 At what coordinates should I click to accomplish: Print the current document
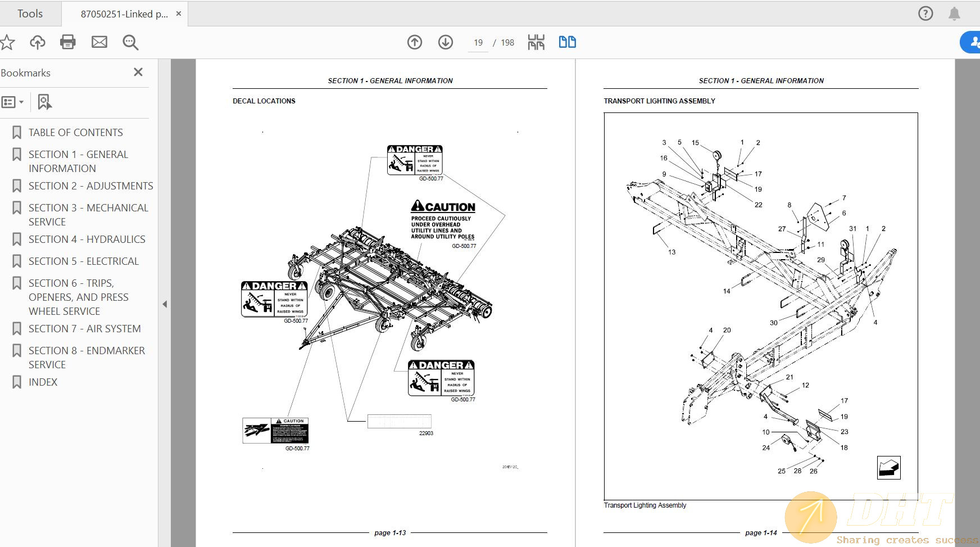tap(68, 42)
